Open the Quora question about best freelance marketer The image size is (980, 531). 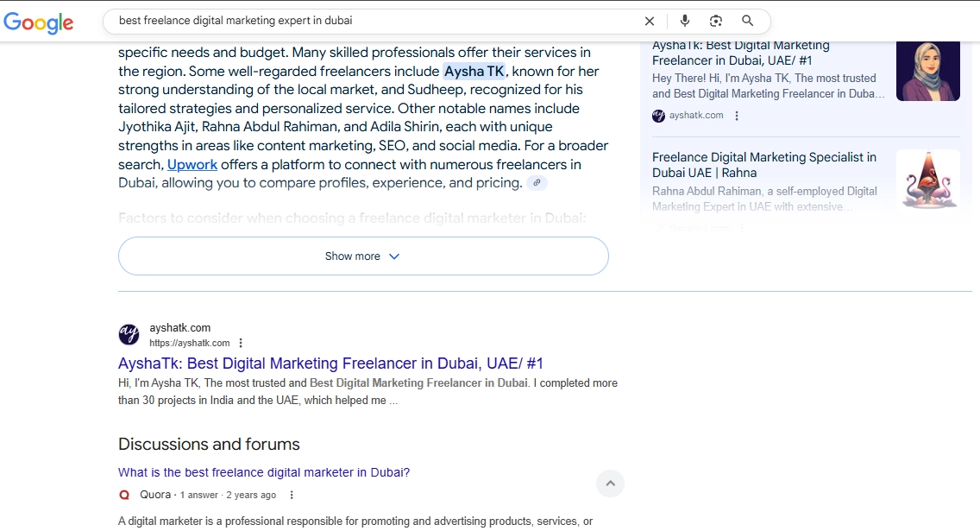(x=264, y=472)
